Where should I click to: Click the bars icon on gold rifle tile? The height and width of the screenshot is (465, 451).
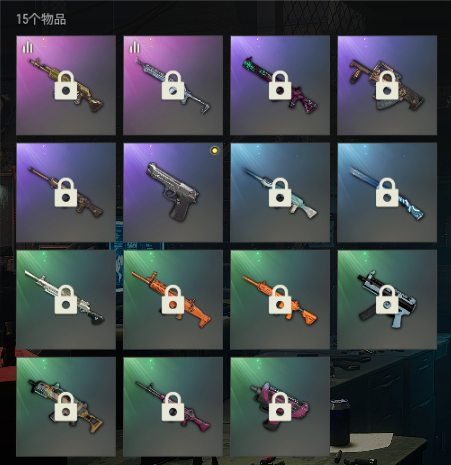point(28,47)
